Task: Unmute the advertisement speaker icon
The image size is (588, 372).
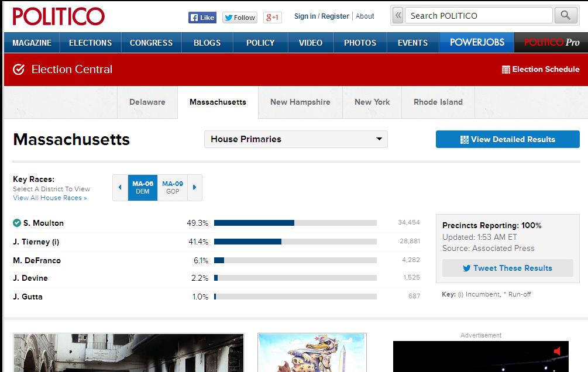Action: pyautogui.click(x=558, y=351)
